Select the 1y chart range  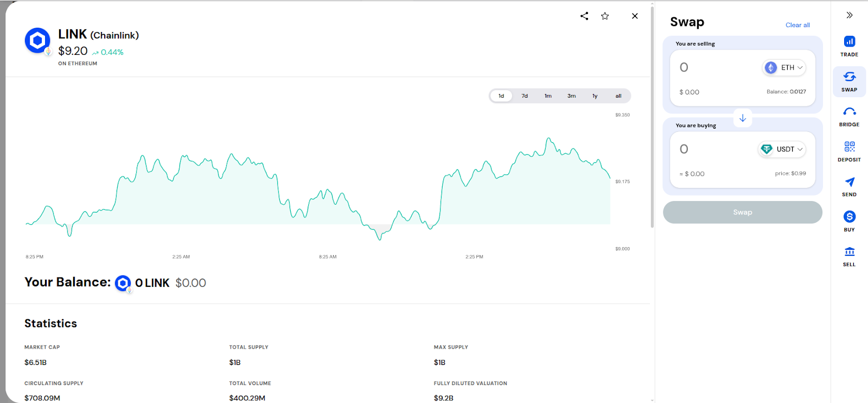[x=595, y=96]
